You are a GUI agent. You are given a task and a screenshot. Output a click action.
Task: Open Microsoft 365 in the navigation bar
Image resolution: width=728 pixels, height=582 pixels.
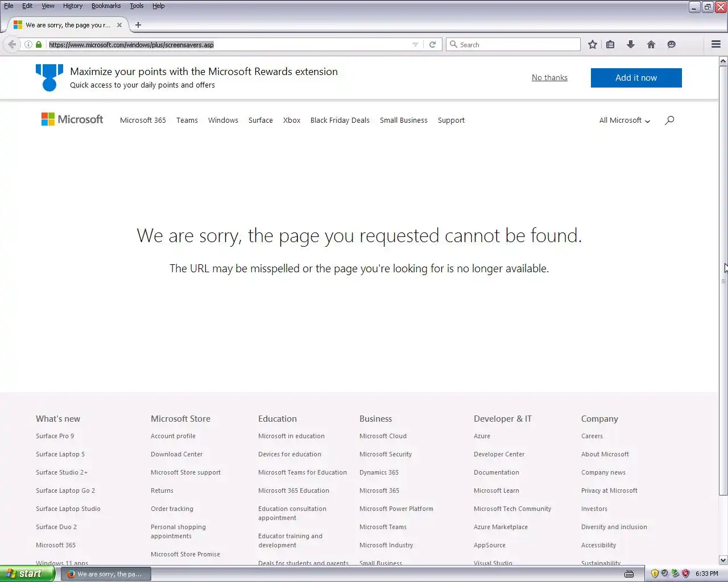click(x=143, y=120)
